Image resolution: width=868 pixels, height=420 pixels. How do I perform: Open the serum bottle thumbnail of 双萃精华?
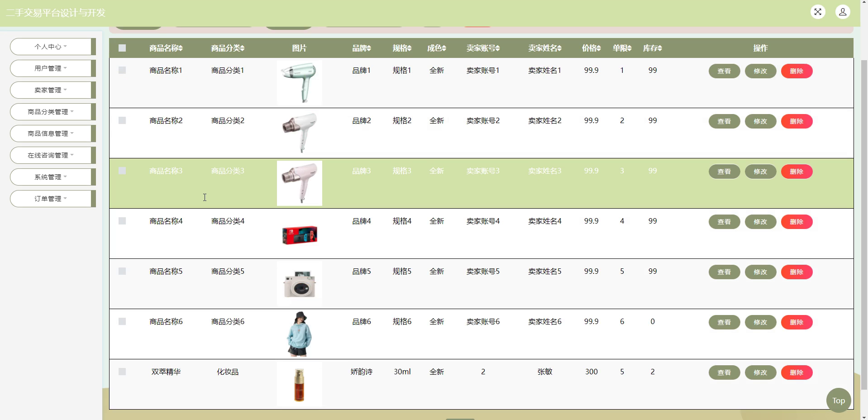pos(300,384)
